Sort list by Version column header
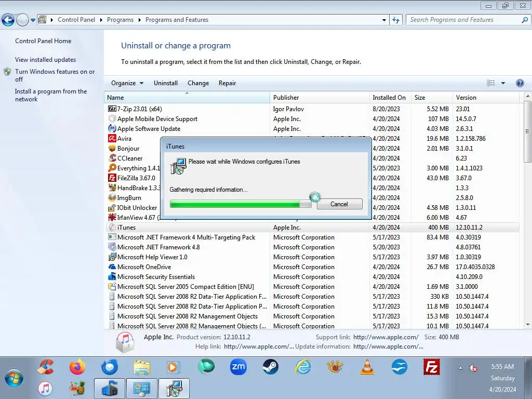This screenshot has width=532, height=399. click(x=486, y=97)
